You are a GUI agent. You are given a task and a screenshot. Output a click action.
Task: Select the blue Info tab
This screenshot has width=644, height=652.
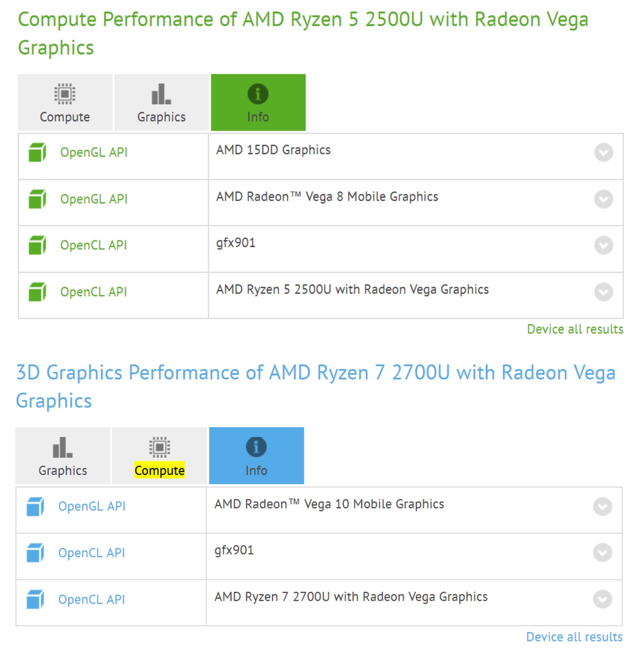pos(256,456)
